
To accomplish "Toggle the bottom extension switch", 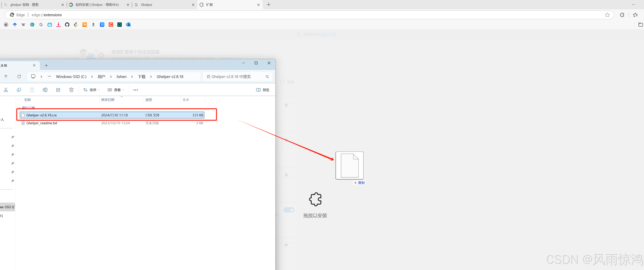I will coord(289,245).
